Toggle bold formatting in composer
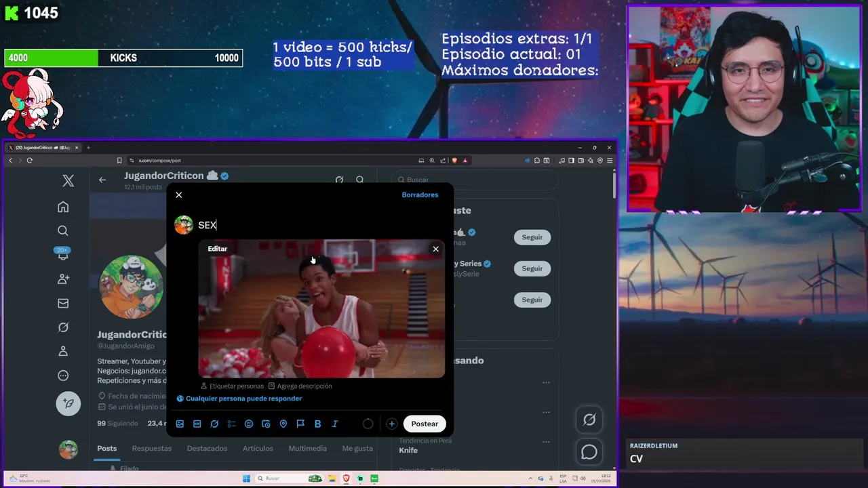Screen dimensions: 868x488 tap(317, 424)
